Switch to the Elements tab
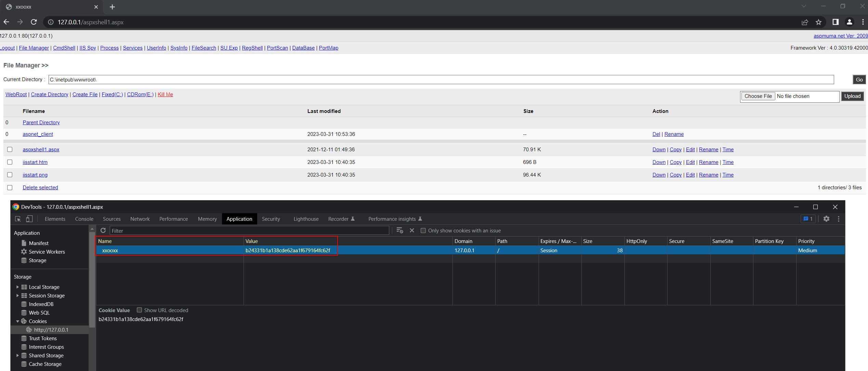This screenshot has width=868, height=371. [55, 219]
